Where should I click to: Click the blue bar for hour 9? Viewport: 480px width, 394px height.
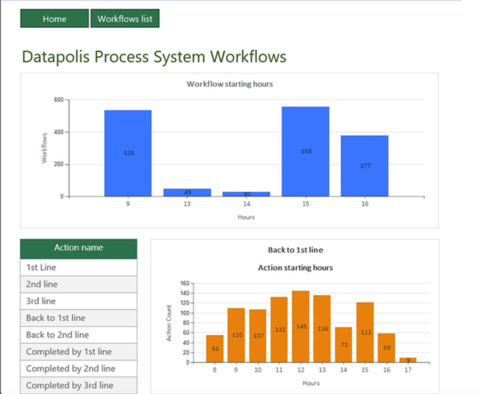click(128, 153)
